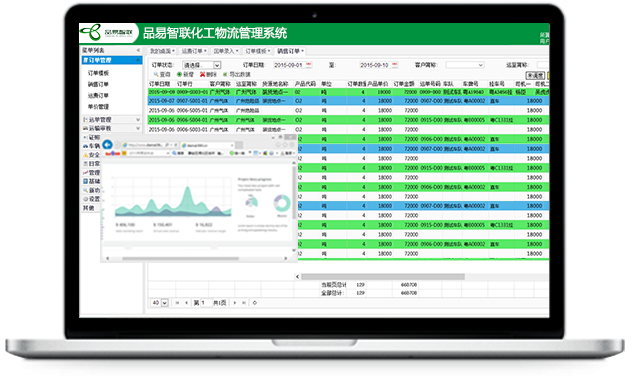Viewport: 632px width, 378px height.
Task: Open the start date calendar picker icon
Action: pyautogui.click(x=309, y=65)
